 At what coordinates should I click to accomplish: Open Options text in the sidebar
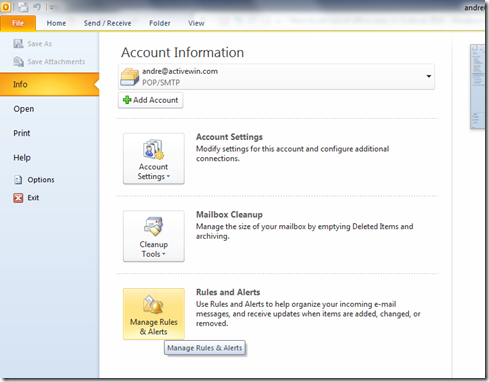pos(41,180)
